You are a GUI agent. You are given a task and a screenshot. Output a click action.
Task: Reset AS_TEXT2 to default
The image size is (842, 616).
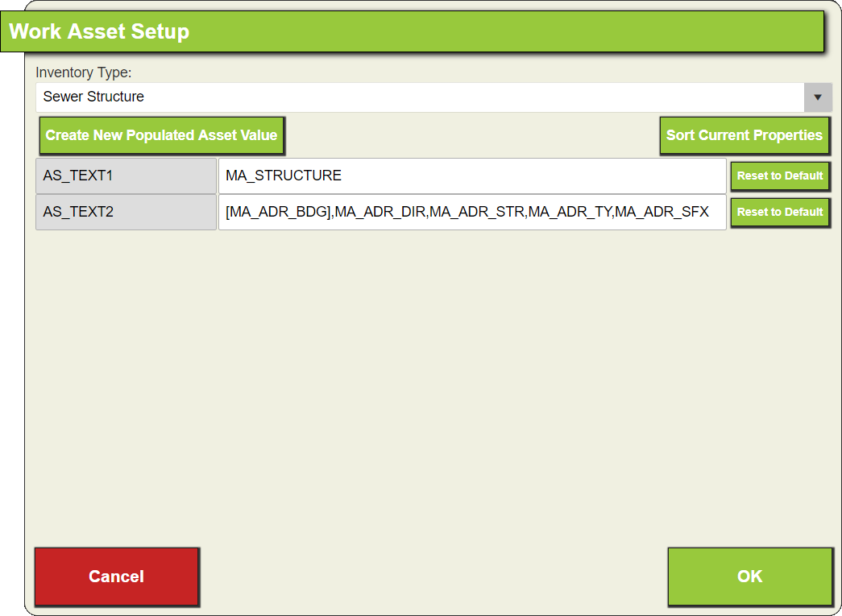(x=780, y=212)
